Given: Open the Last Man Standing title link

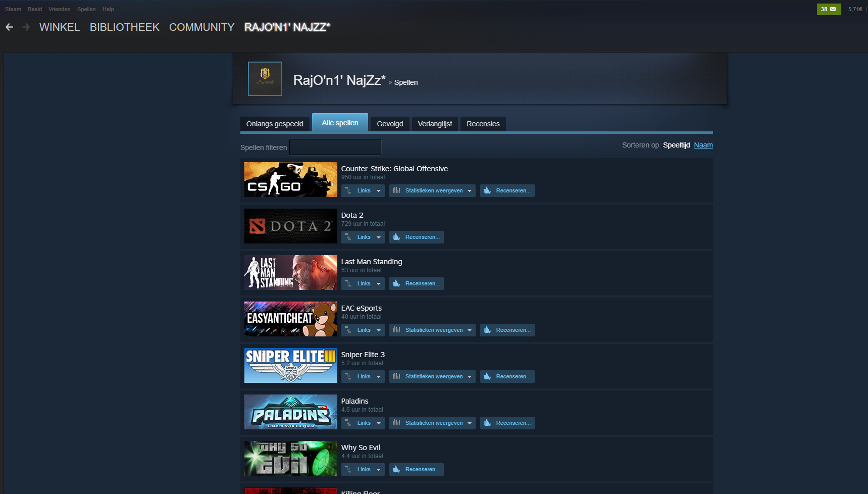Looking at the screenshot, I should point(372,262).
